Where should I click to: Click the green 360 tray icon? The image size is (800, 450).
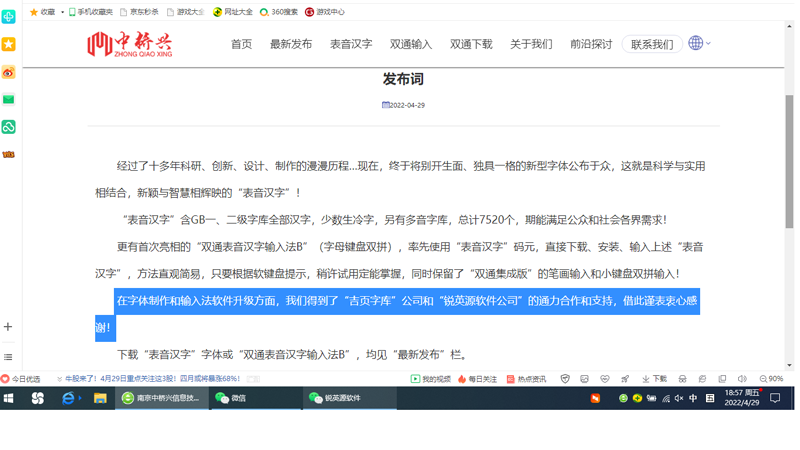coord(623,398)
